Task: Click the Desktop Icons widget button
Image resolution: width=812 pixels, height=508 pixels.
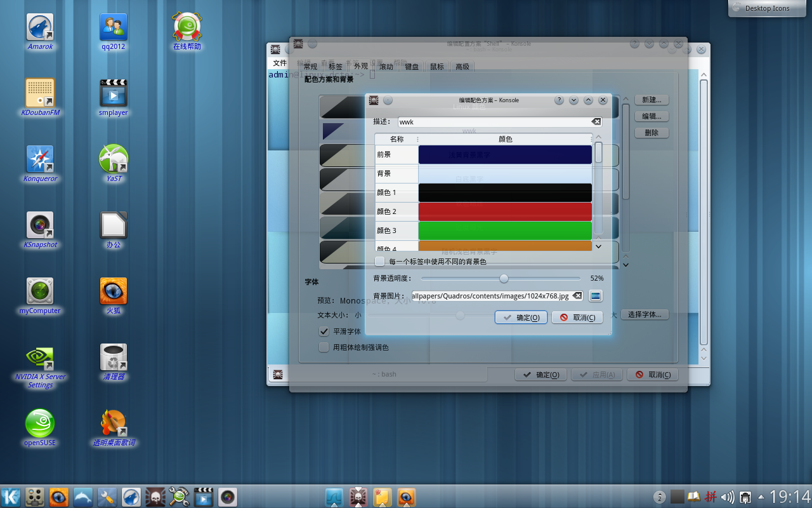Action: [767, 8]
